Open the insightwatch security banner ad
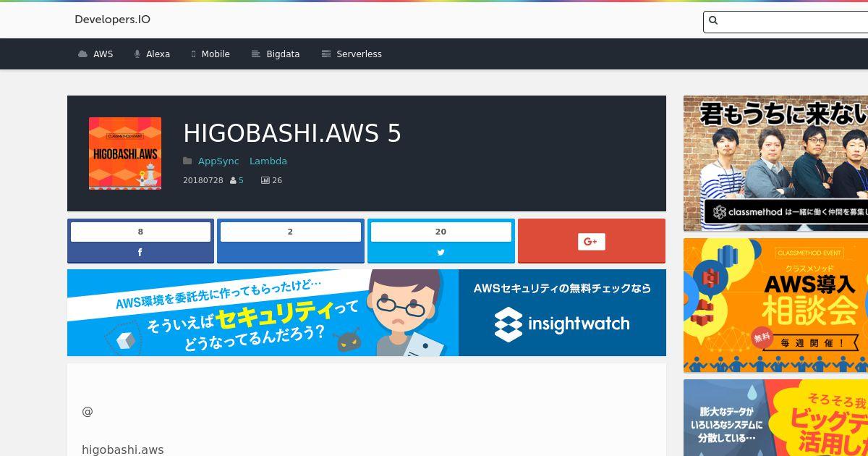The width and height of the screenshot is (868, 456). coord(367,313)
